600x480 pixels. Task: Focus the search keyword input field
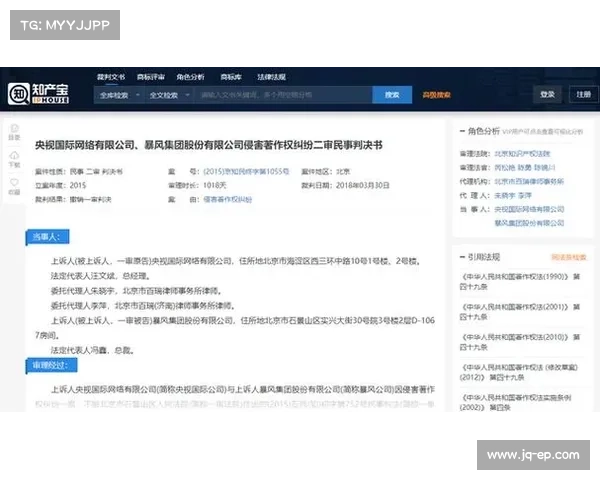point(283,95)
